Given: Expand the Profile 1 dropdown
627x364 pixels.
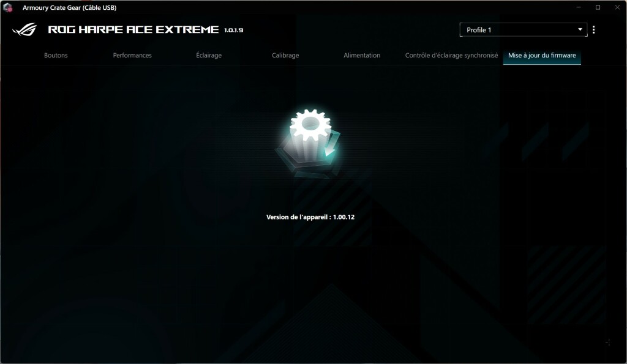Looking at the screenshot, I should [523, 29].
